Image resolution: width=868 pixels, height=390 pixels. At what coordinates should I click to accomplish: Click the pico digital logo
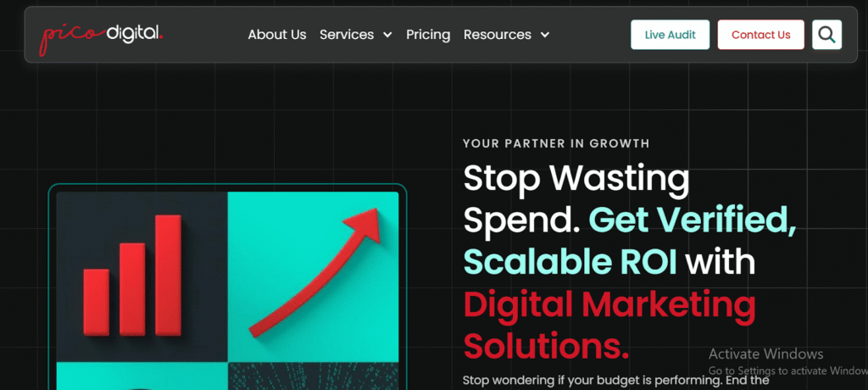pyautogui.click(x=101, y=35)
